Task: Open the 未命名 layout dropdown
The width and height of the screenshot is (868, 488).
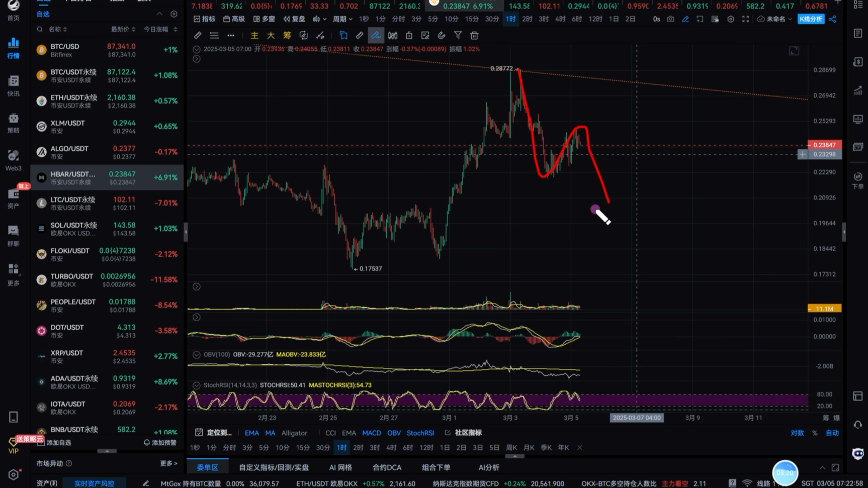Action: pyautogui.click(x=774, y=19)
